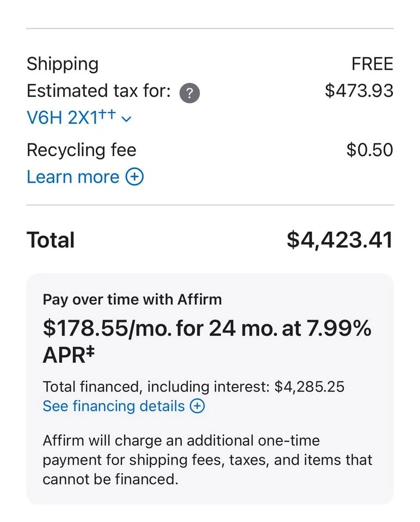Viewport: 420px width, 522px height.
Task: Tap the plus icon beside Learn more
Action: click(x=134, y=177)
